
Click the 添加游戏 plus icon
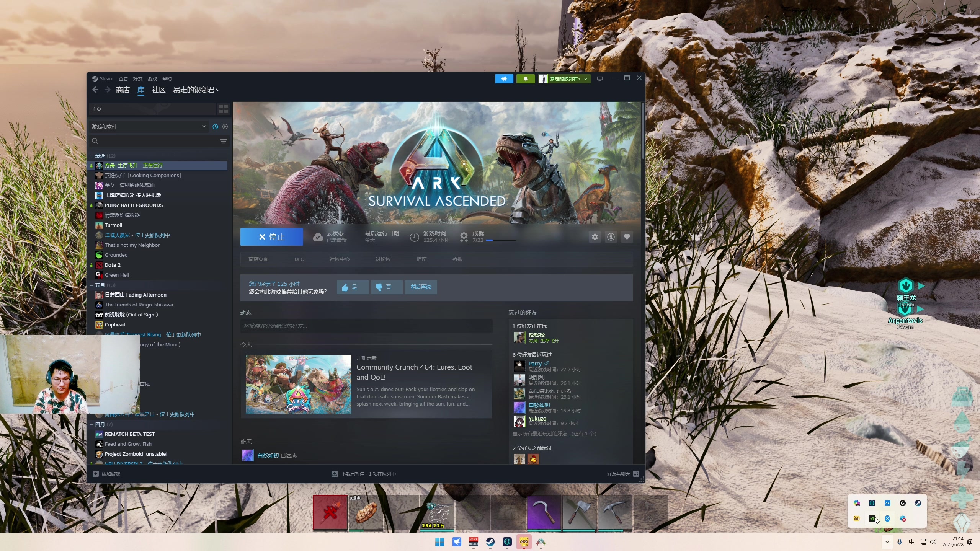(x=96, y=474)
